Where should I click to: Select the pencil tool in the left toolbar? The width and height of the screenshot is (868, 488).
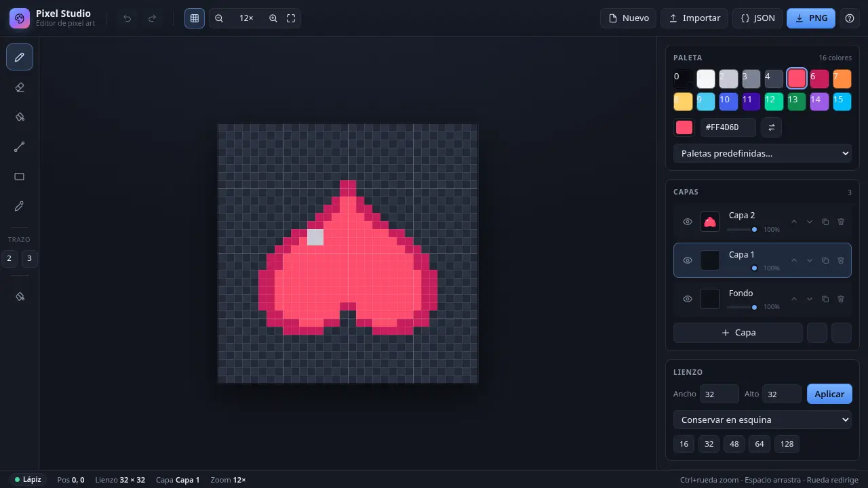[x=20, y=57]
